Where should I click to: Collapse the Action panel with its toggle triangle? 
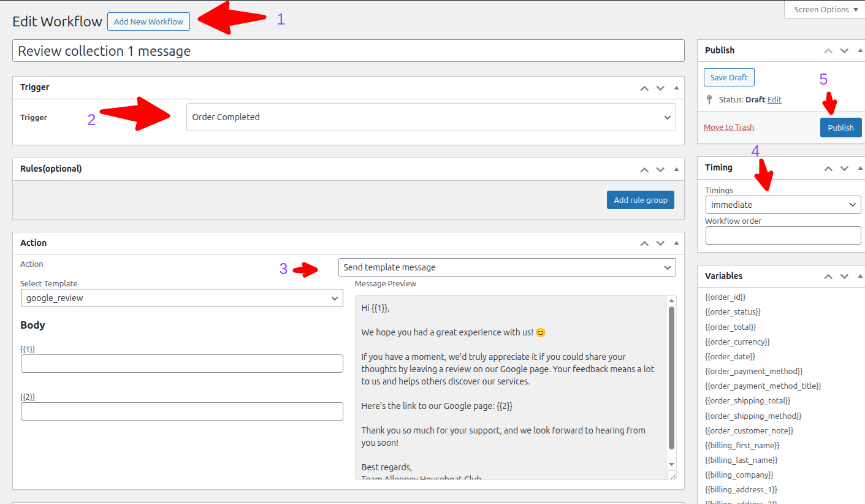pos(676,242)
